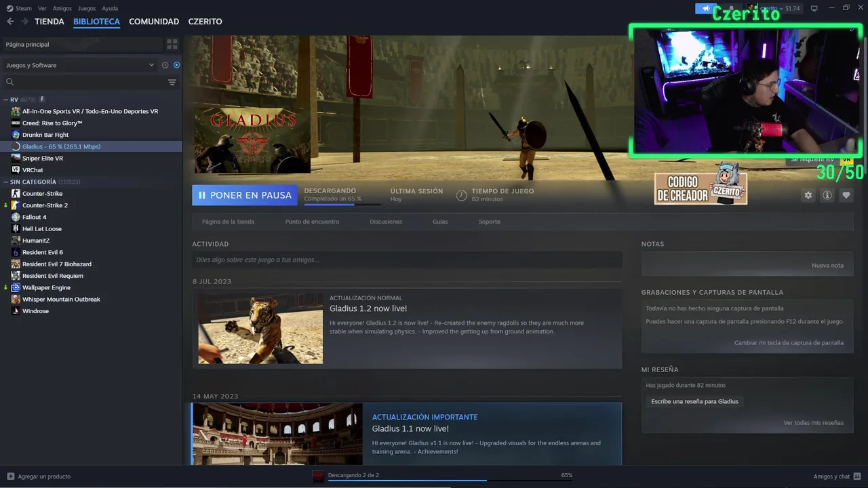The height and width of the screenshot is (488, 868).
Task: Click the RV category dynamic lightning icon
Action: point(42,100)
